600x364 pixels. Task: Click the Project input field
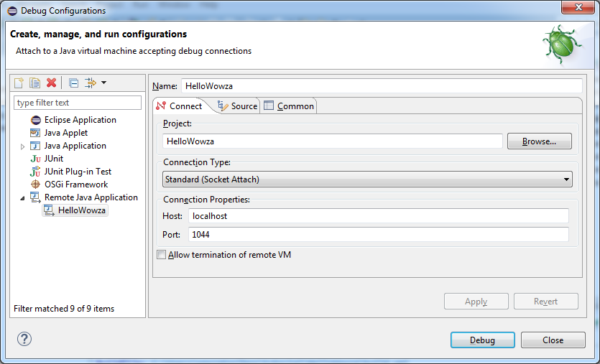(333, 141)
